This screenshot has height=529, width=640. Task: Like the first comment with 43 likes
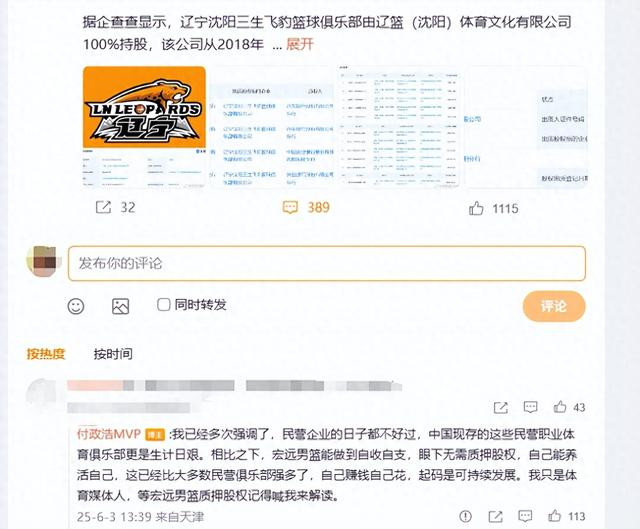pyautogui.click(x=560, y=407)
